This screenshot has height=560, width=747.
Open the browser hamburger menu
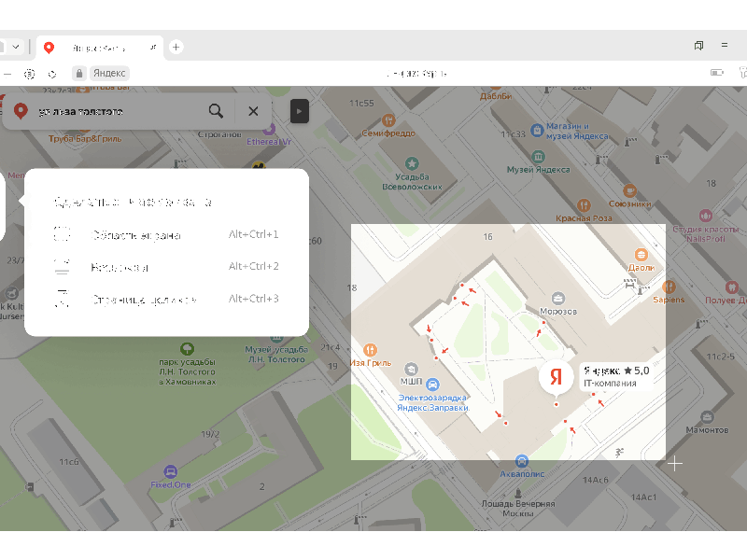click(x=725, y=45)
